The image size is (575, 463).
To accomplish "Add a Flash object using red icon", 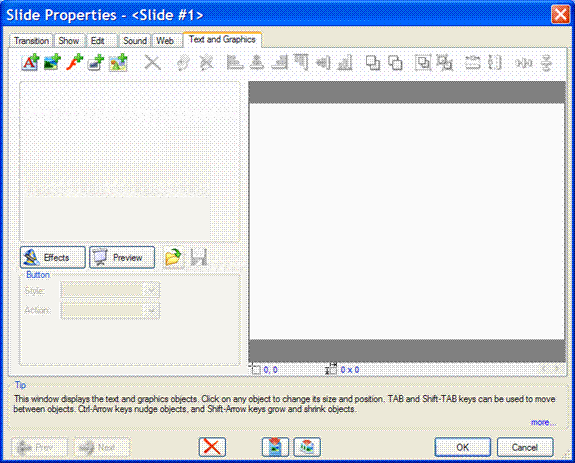I will coord(74,62).
